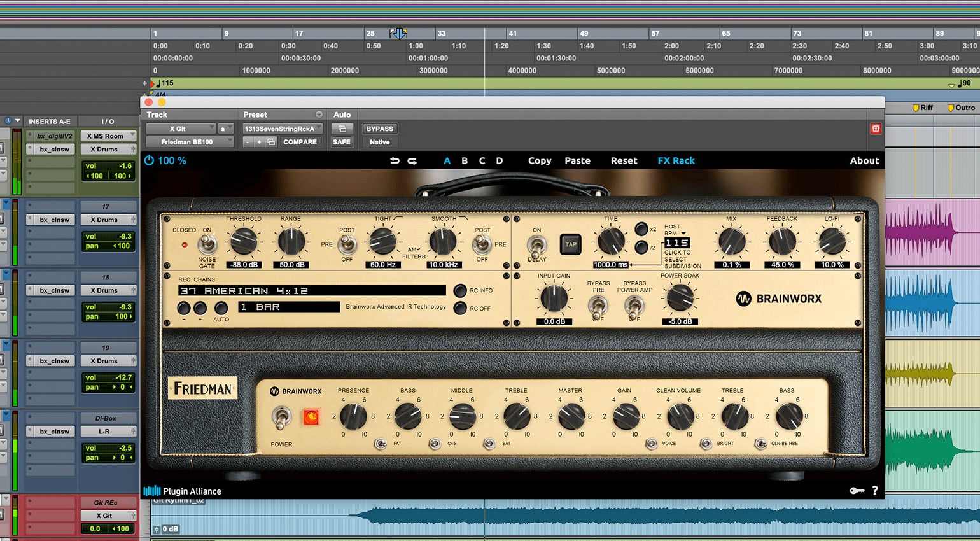Click the RC OFF round button

coord(460,308)
